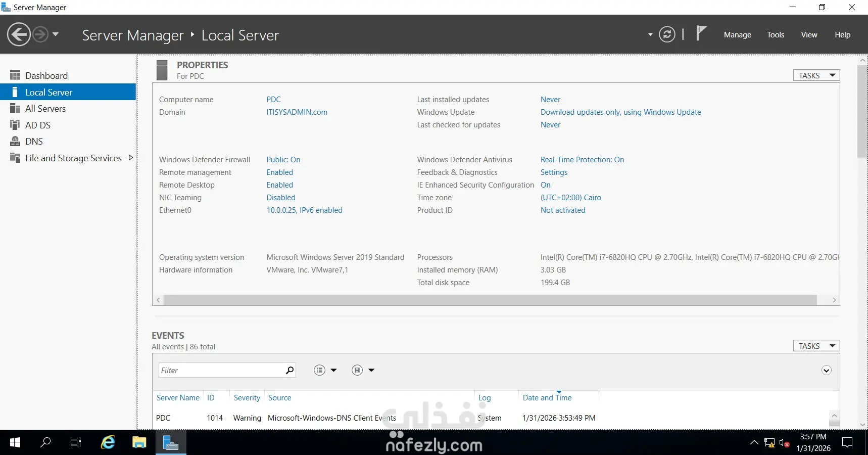The width and height of the screenshot is (868, 455).
Task: Click the 10.0.0.25, IPv6 enabled link
Action: pos(304,210)
